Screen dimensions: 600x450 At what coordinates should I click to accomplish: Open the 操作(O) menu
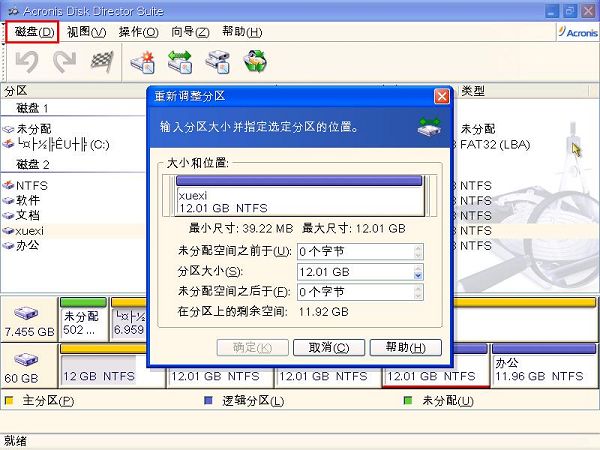(138, 32)
